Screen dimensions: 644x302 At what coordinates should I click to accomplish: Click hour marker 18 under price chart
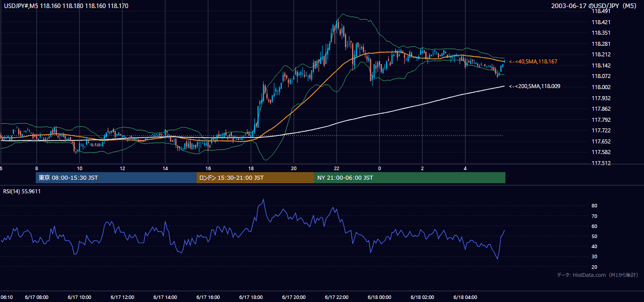click(x=251, y=168)
